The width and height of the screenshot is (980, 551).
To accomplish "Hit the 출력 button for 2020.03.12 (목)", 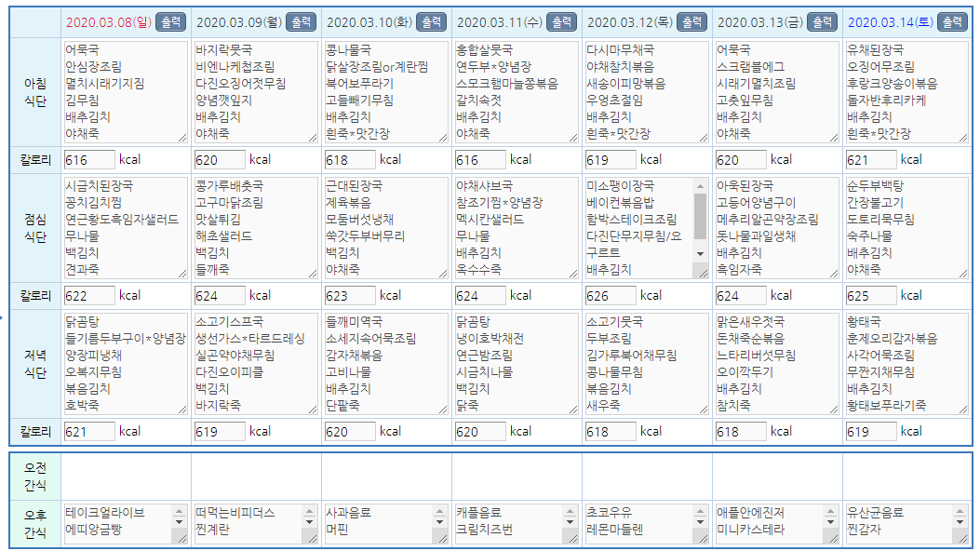I will 691,21.
